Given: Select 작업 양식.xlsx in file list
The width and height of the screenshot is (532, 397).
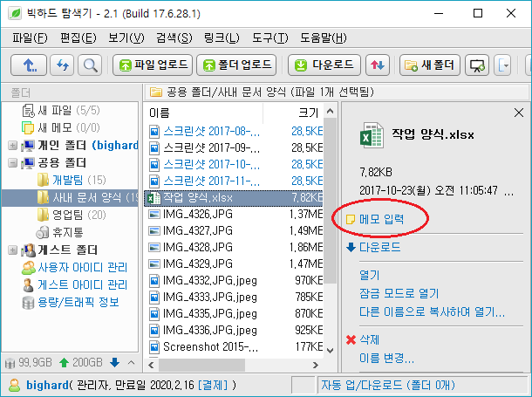Looking at the screenshot, I should pos(234,197).
